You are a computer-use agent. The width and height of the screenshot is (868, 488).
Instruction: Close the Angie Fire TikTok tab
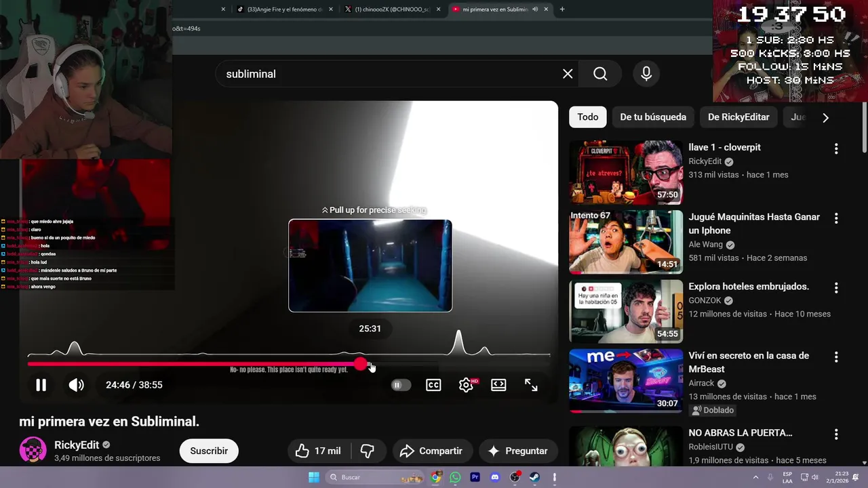tap(331, 9)
